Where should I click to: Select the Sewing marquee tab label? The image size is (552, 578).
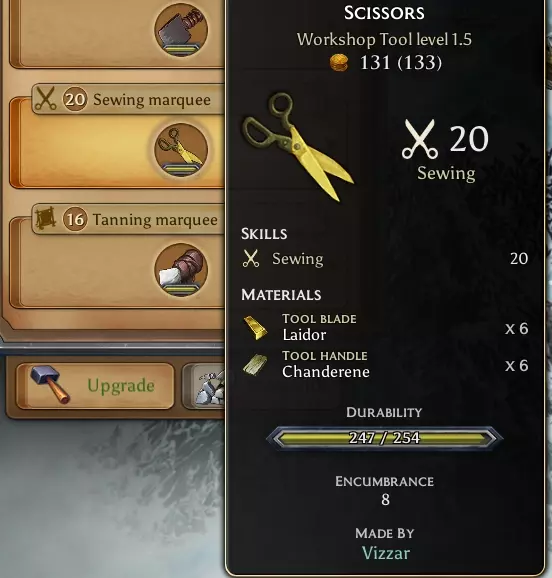pyautogui.click(x=152, y=100)
